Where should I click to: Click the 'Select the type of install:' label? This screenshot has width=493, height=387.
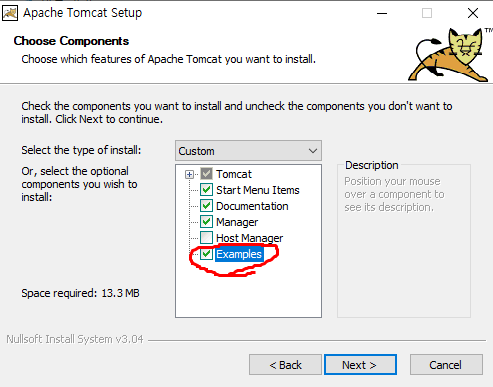click(81, 150)
